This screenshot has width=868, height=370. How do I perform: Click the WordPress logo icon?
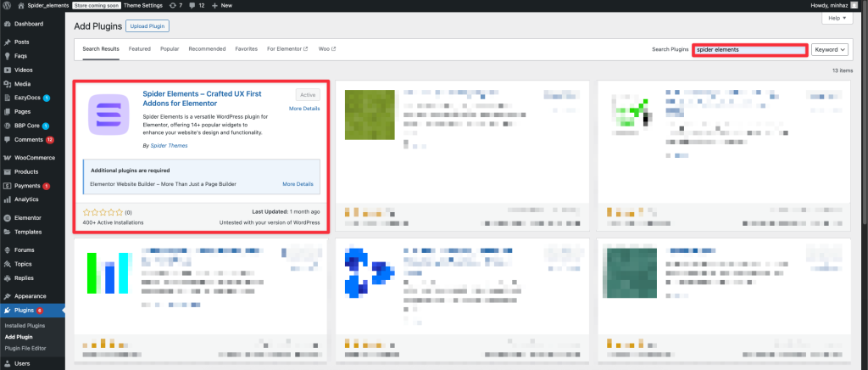tap(7, 5)
